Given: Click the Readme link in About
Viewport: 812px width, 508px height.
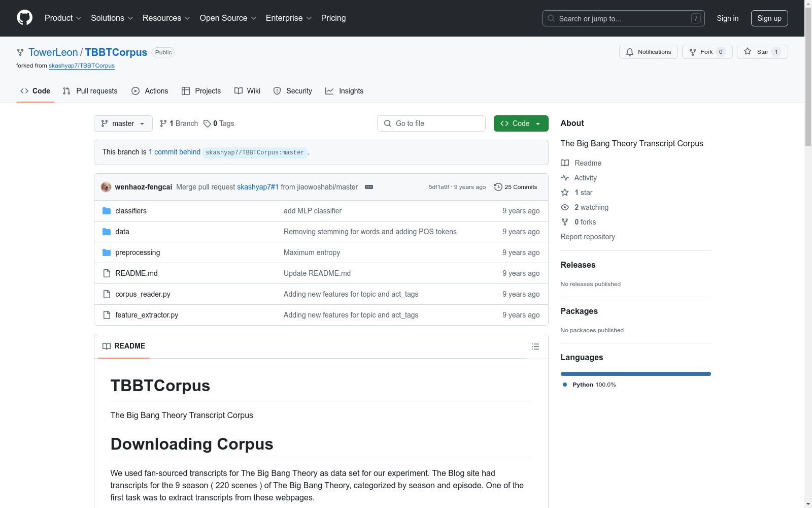Looking at the screenshot, I should pos(581,163).
